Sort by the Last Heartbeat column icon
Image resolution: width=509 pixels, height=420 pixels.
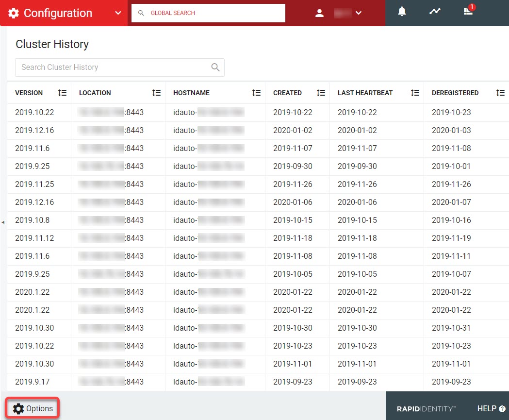coord(415,93)
